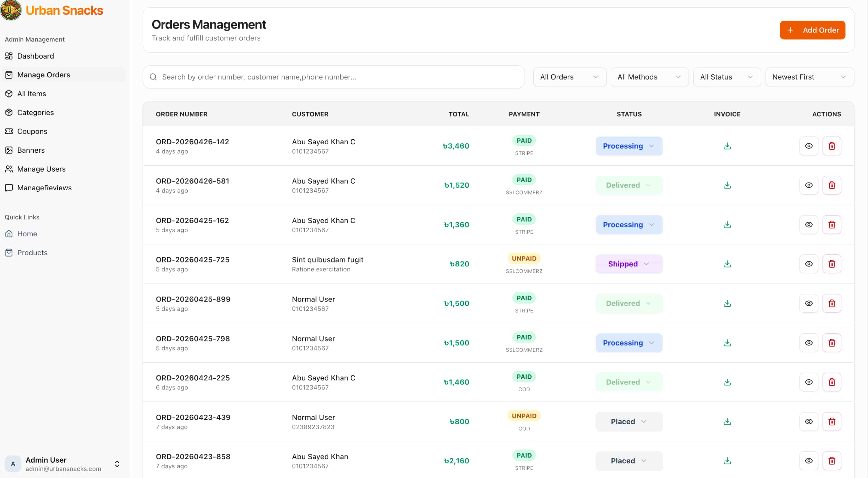This screenshot has width=868, height=478.
Task: Delete order ORD-20260425-899 with trash icon
Action: pyautogui.click(x=832, y=303)
